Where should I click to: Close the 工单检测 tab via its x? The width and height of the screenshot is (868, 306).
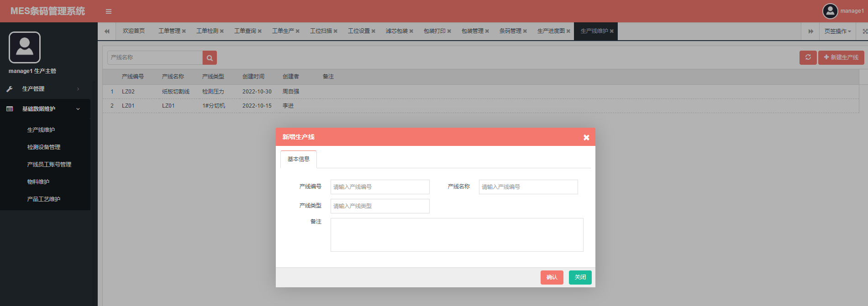222,31
